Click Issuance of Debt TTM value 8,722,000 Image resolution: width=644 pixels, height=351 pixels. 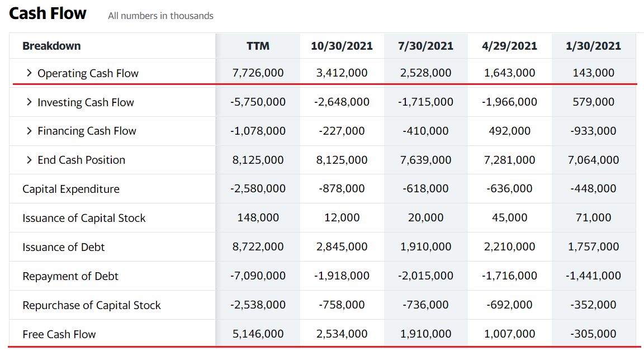tap(258, 246)
